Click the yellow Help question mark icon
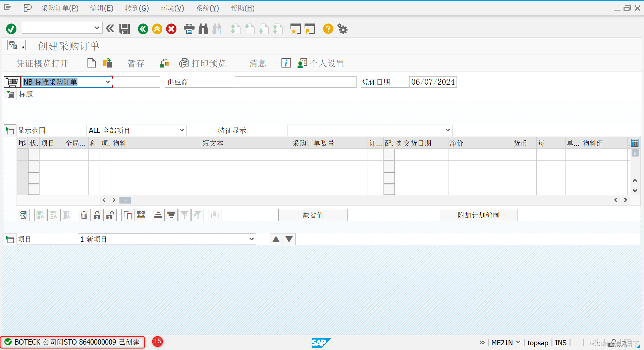The image size is (644, 350). 328,29
